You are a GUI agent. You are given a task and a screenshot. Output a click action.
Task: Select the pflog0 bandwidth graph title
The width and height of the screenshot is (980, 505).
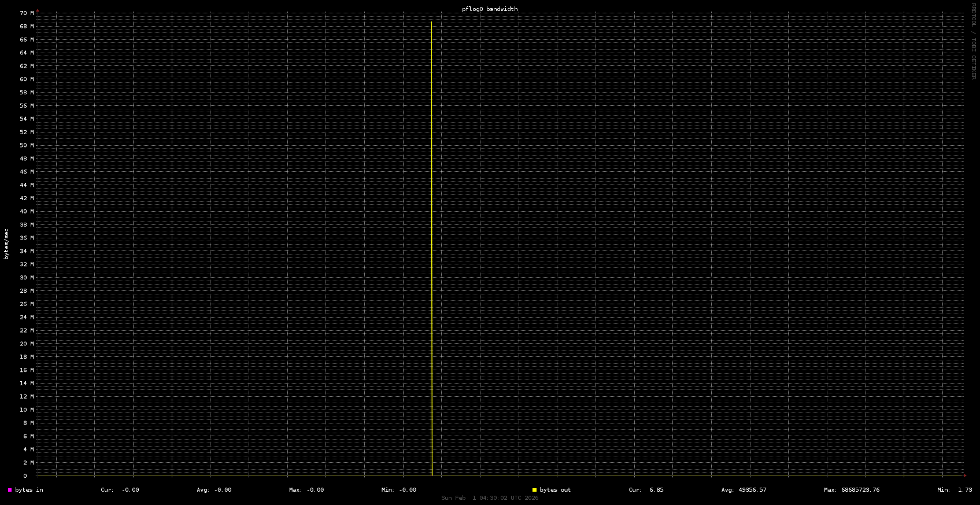coord(490,9)
